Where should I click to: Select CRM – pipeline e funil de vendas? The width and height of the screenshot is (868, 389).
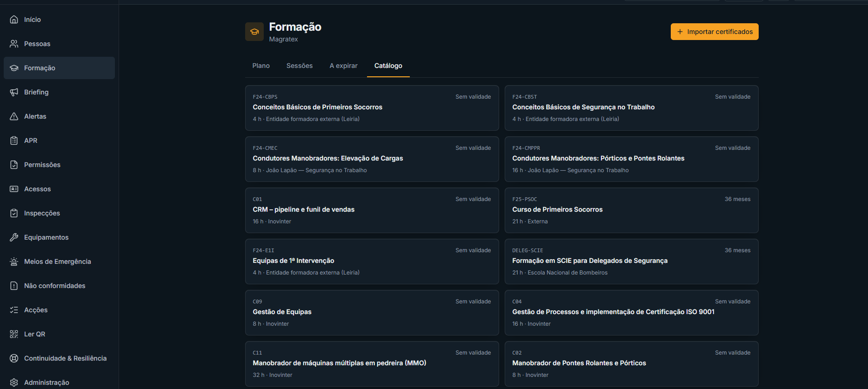304,209
